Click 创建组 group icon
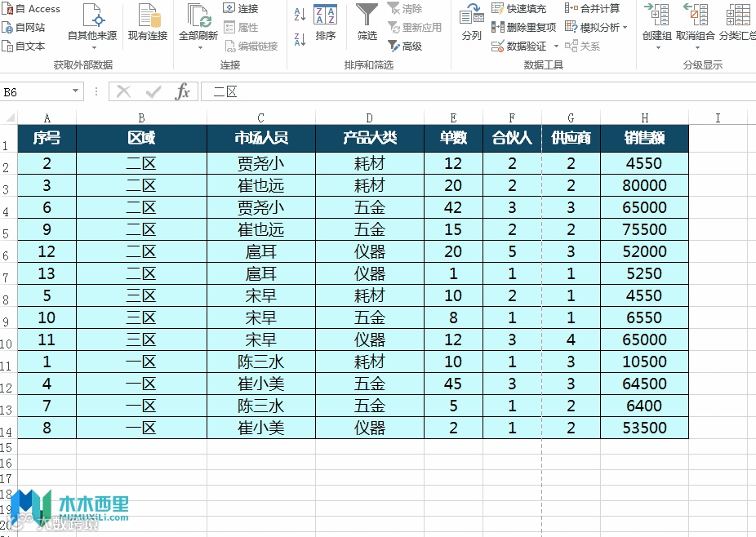This screenshot has height=537, width=756. pyautogui.click(x=656, y=15)
